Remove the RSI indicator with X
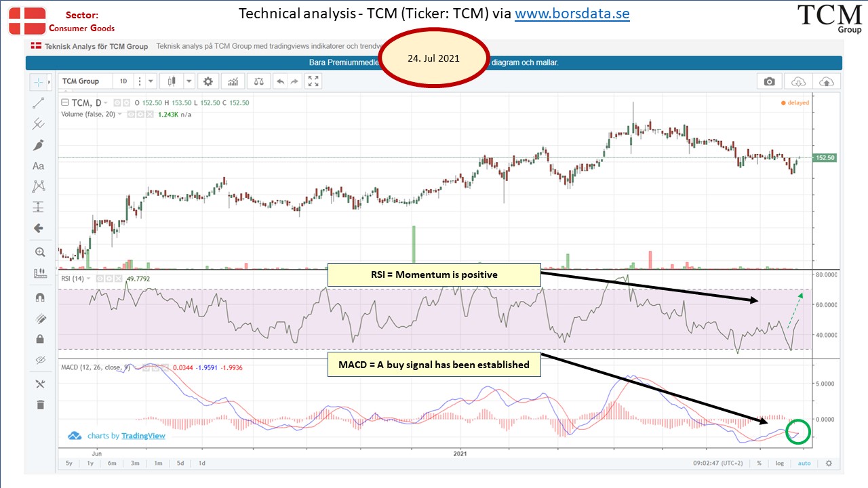 (x=119, y=278)
